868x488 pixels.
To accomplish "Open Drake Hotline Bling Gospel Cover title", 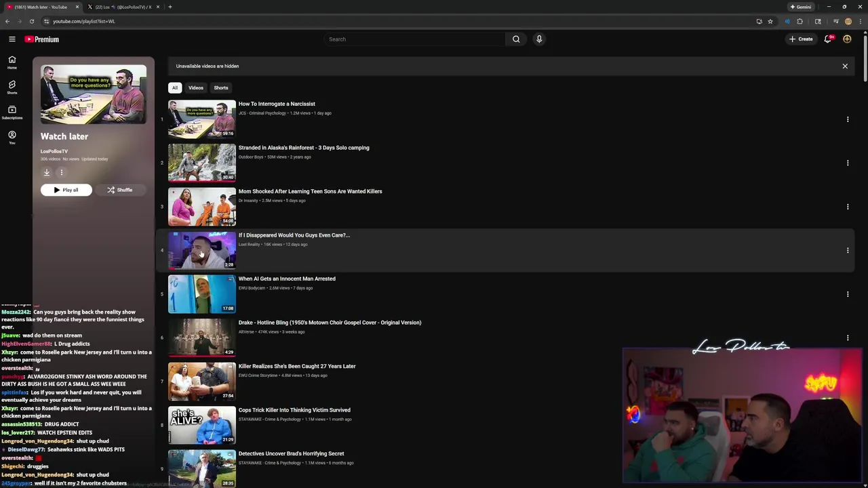I will (330, 323).
